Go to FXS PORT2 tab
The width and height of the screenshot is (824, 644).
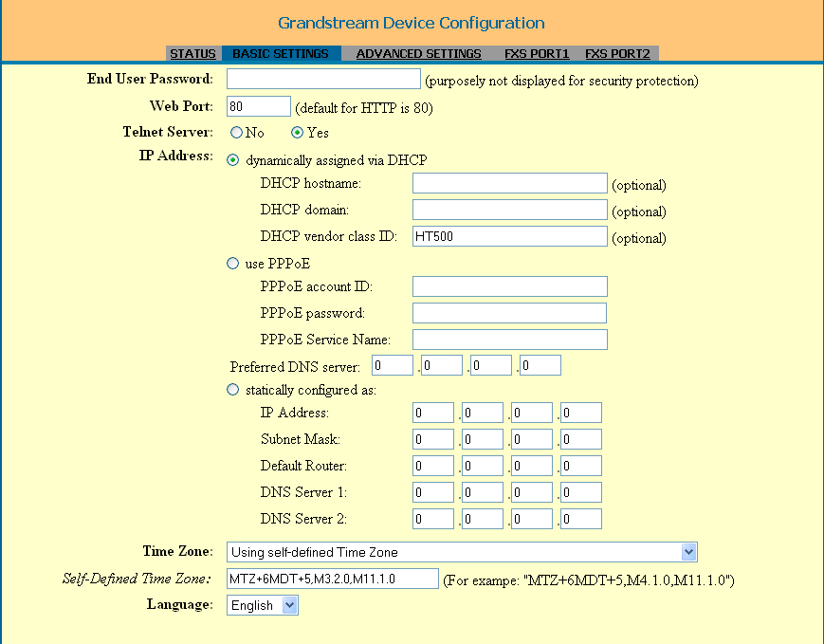tap(617, 54)
